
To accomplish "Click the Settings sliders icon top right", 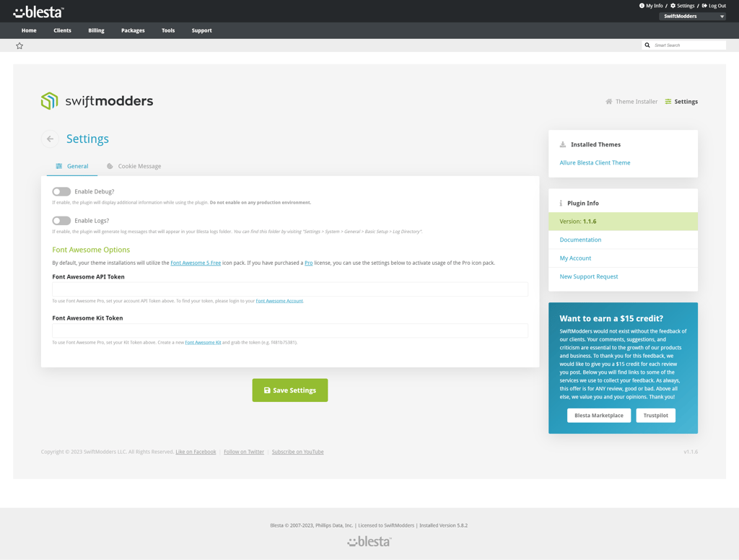I will 668,101.
